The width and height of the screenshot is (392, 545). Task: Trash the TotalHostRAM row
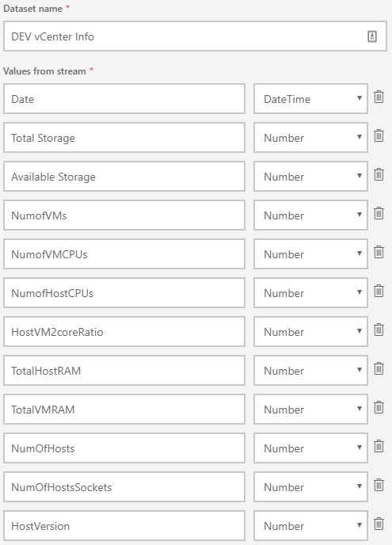point(379,368)
